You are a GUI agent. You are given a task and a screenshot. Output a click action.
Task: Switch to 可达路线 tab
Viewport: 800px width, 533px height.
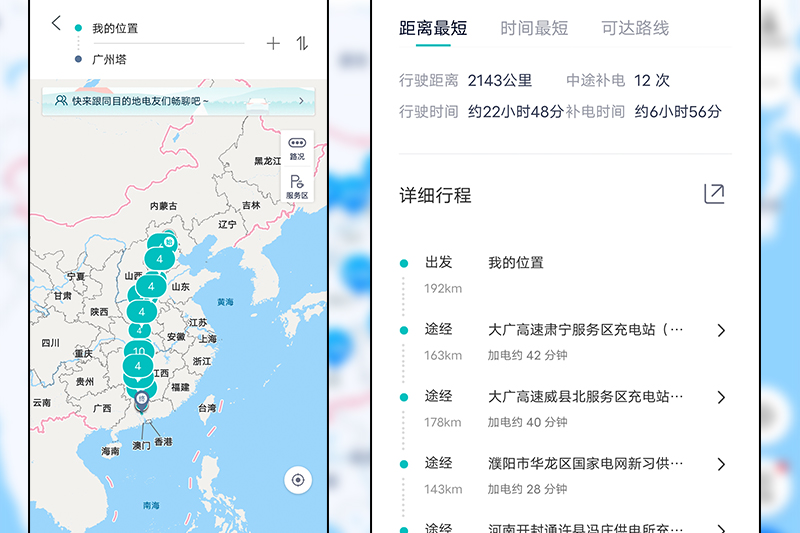pyautogui.click(x=635, y=29)
